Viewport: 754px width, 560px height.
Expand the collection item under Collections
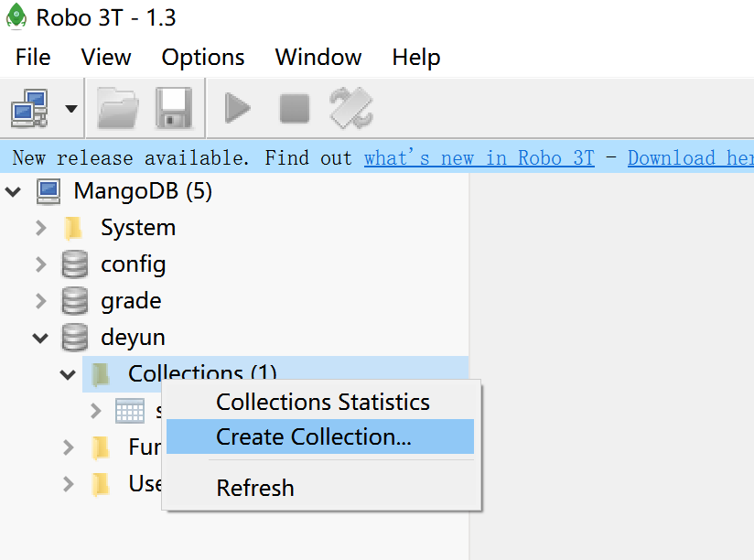click(96, 411)
